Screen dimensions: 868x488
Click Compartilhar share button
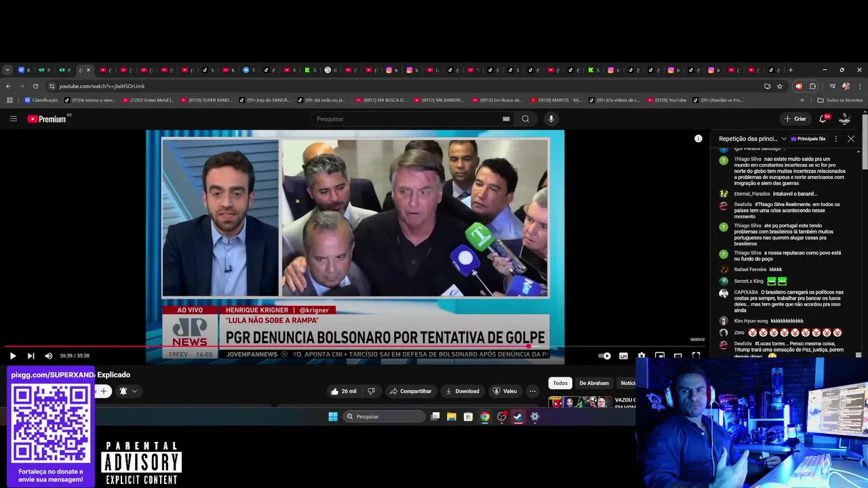tap(411, 391)
